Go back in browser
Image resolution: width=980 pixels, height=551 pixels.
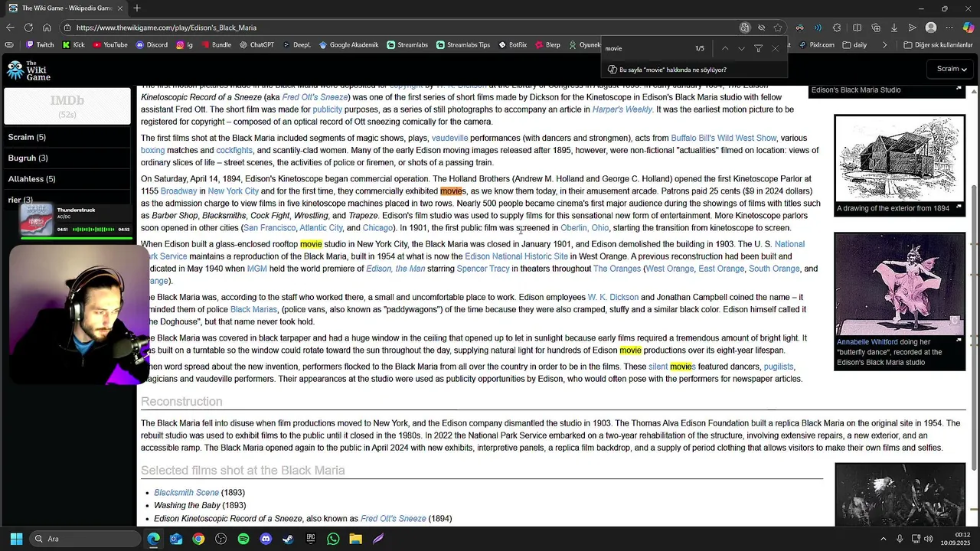10,28
